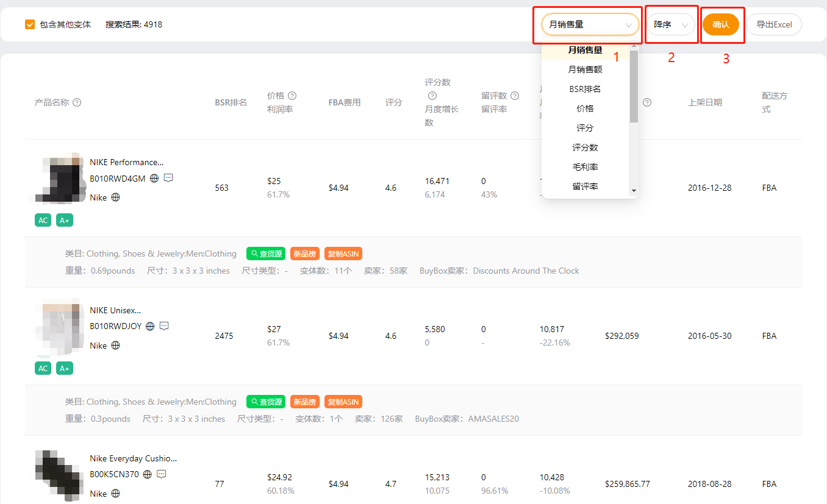
Task: Open the NIKE Unisex... product title
Action: click(x=115, y=310)
